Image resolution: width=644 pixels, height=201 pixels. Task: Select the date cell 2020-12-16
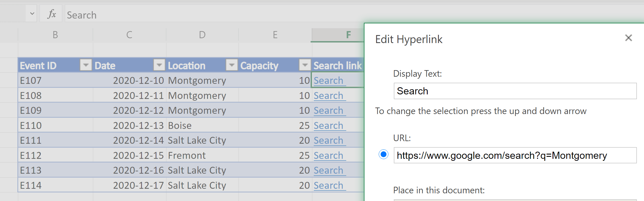[129, 170]
